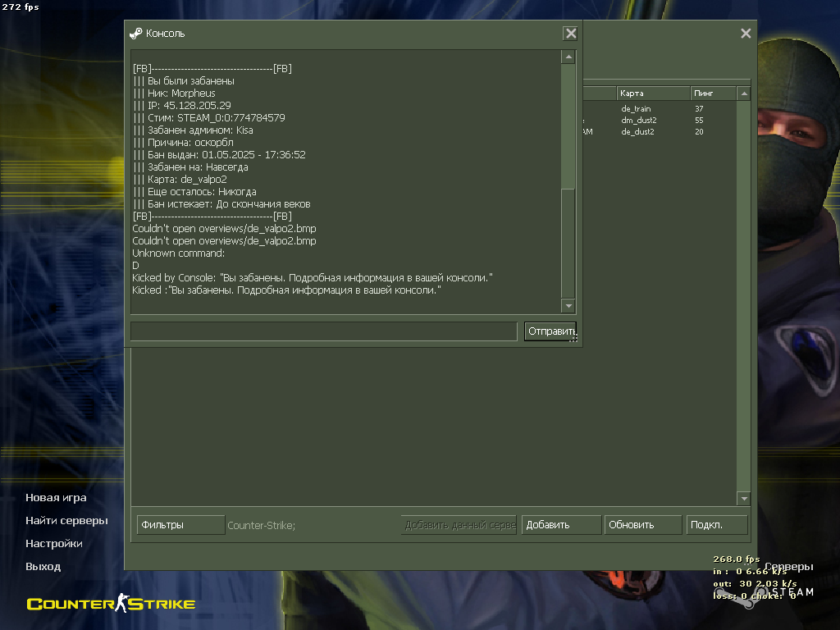840x630 pixels.
Task: Select the de_train server row
Action: click(x=636, y=109)
